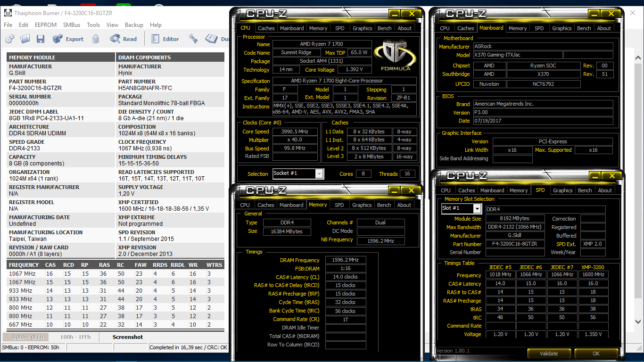Click the Core Voltage field showing 1.392 V
The image size is (644, 362).
(x=354, y=69)
